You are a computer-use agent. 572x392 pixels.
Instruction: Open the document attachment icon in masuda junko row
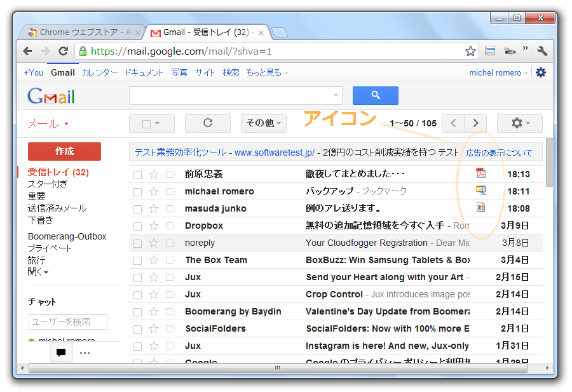(x=481, y=207)
